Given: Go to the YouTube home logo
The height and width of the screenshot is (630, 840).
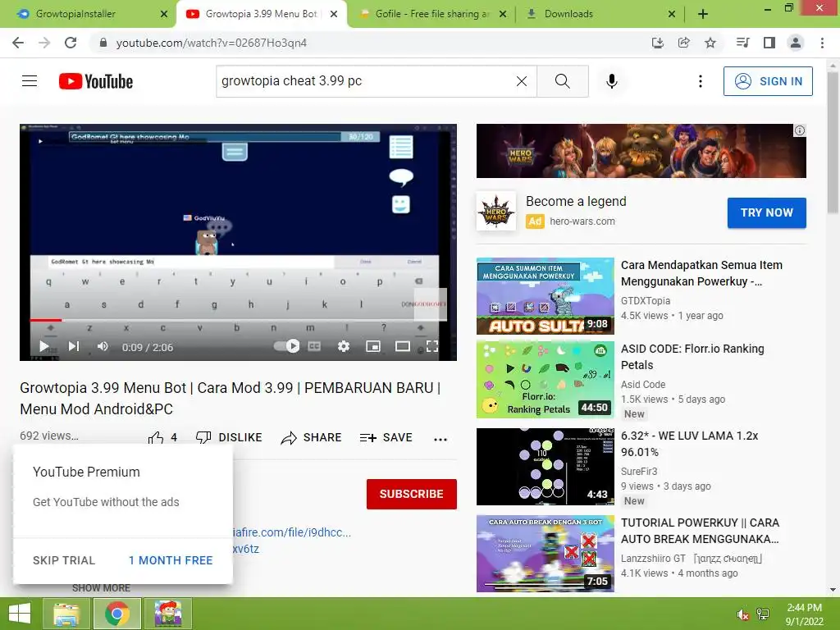Looking at the screenshot, I should [96, 81].
